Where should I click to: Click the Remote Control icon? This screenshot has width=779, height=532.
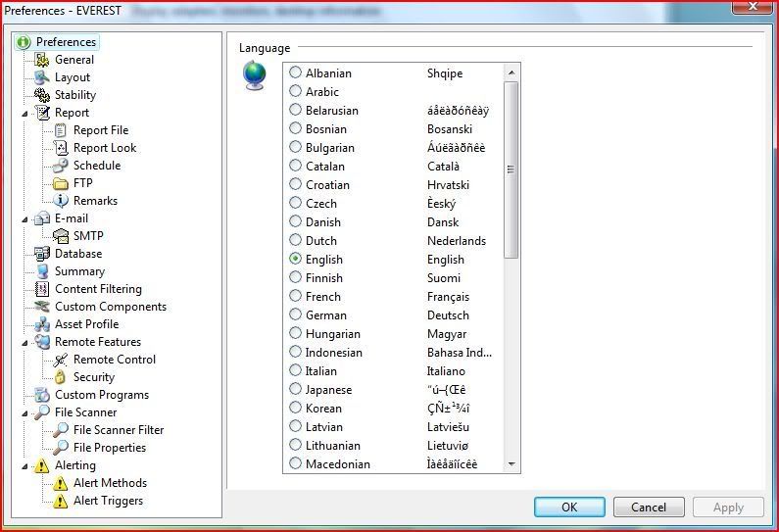coord(60,360)
